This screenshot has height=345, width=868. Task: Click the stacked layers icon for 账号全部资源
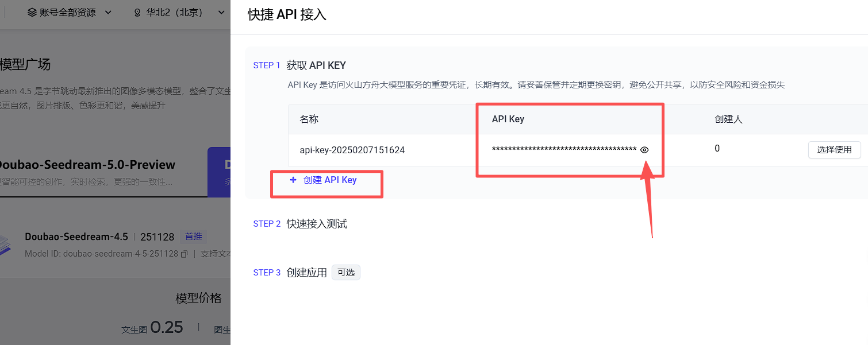(32, 13)
